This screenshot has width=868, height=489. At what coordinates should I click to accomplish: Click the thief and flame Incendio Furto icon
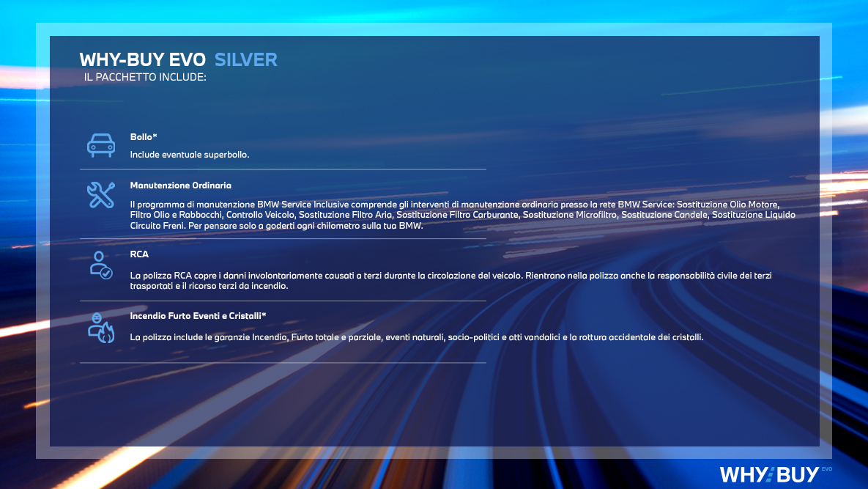[101, 328]
